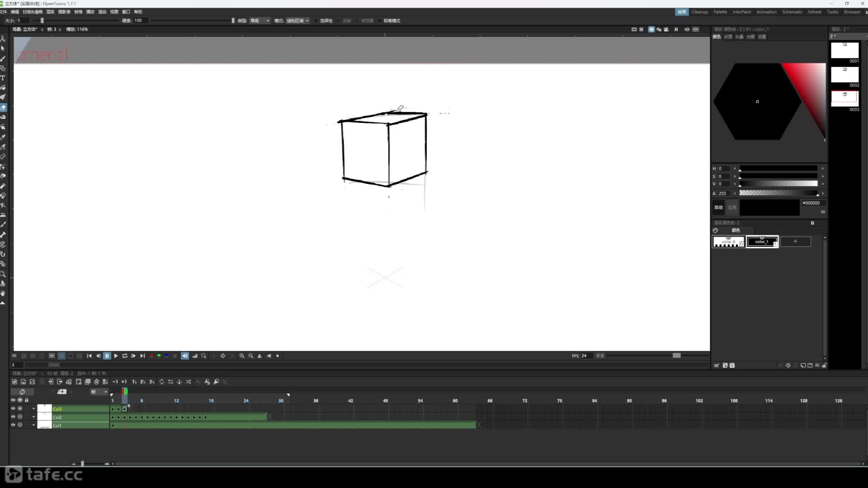Open eraser mode dropdown
Viewport: 868px width, 488px height.
(x=298, y=21)
